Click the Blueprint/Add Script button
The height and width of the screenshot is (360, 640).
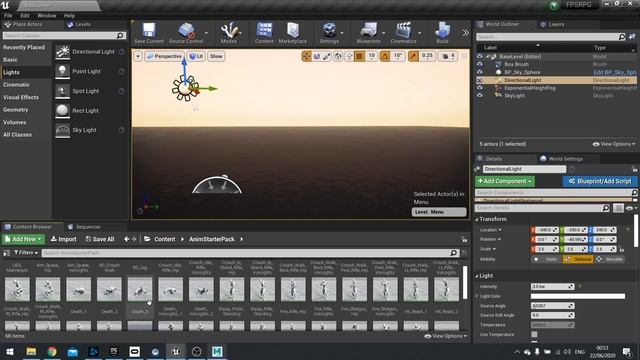tap(600, 181)
